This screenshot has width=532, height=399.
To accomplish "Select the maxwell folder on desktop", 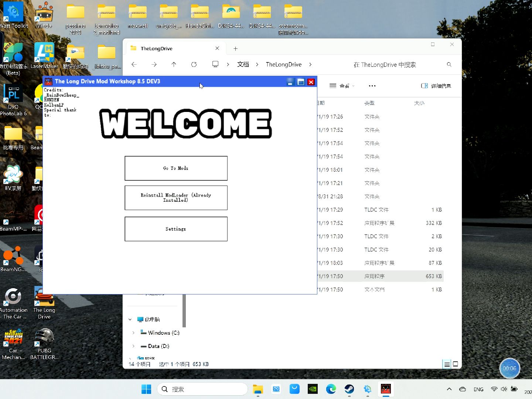I will click(x=138, y=16).
